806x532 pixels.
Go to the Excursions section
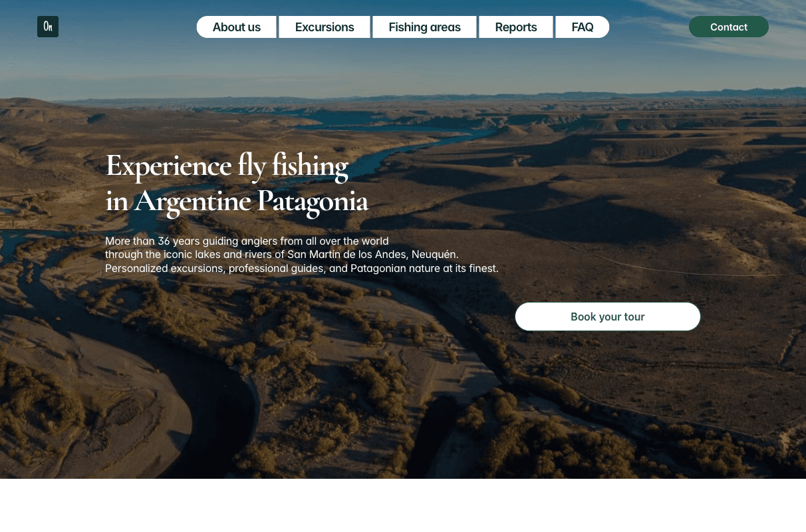[x=325, y=27]
